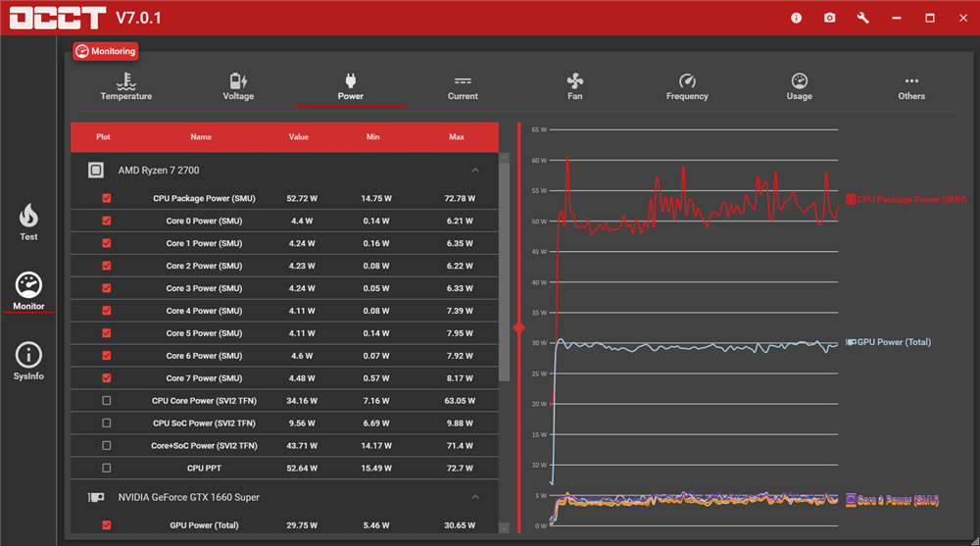Viewport: 980px width, 546px height.
Task: Click the 72.78 W max package power cell
Action: (x=460, y=198)
